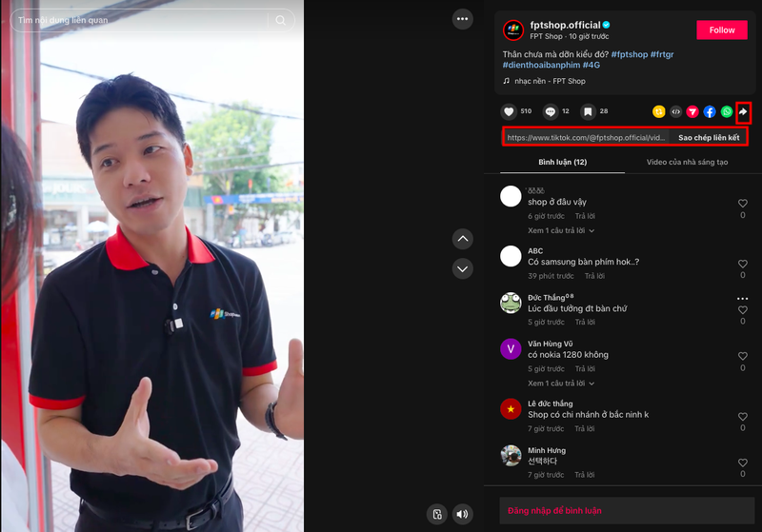Expand 'Xem 1 câu trả lời' under Văn Hùng Vũ
Screen dimensions: 762x532
pyautogui.click(x=561, y=384)
